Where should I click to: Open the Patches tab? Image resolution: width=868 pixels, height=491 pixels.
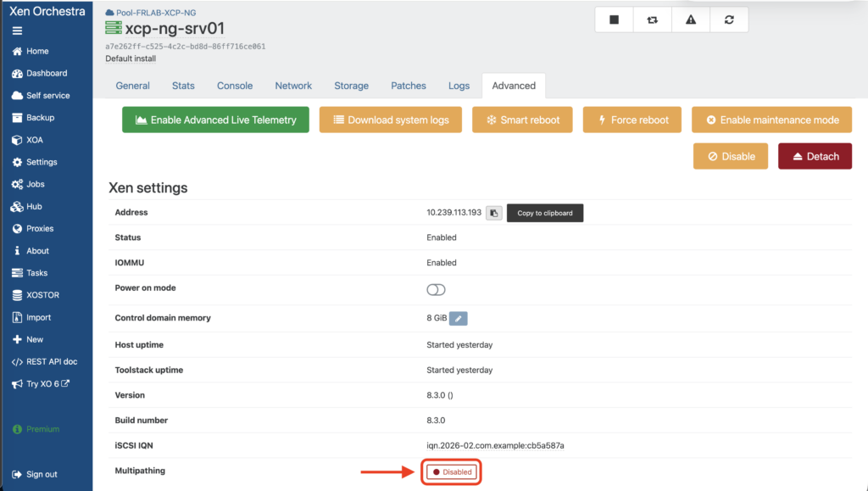[409, 86]
